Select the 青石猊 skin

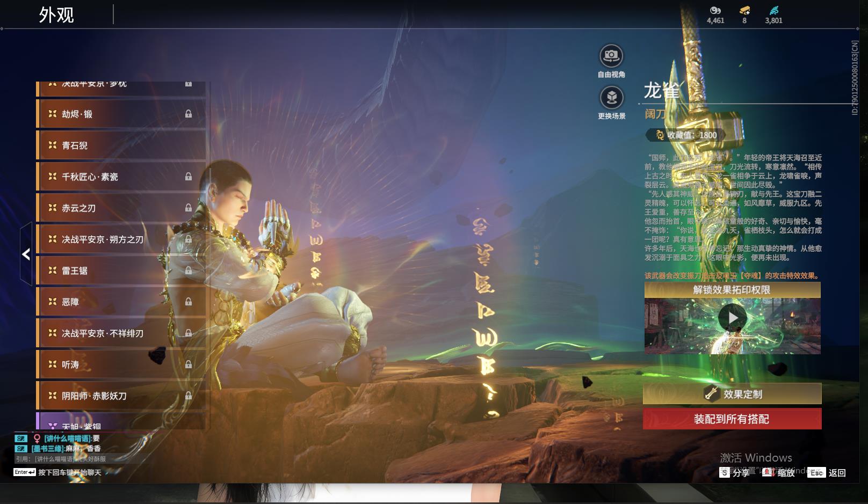[121, 145]
